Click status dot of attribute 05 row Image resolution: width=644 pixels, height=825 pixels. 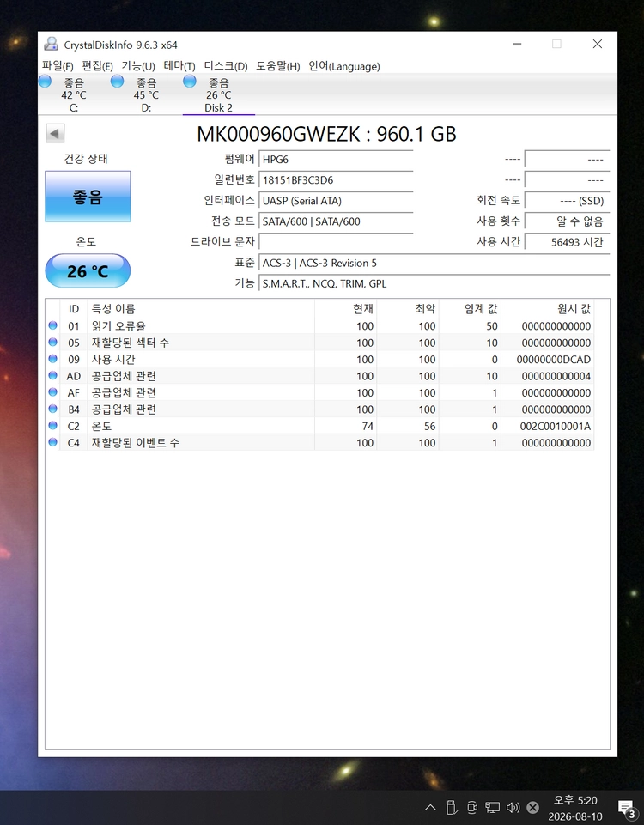coord(52,342)
